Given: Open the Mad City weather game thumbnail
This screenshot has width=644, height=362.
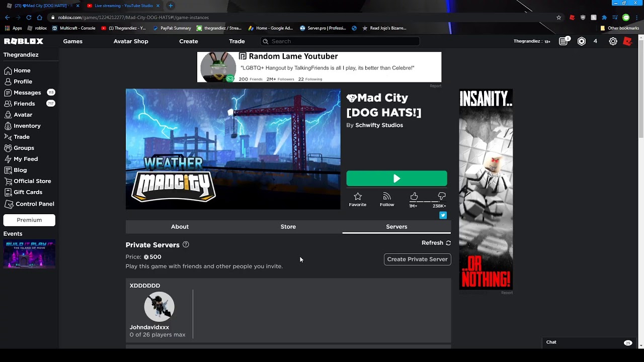Looking at the screenshot, I should tap(233, 149).
